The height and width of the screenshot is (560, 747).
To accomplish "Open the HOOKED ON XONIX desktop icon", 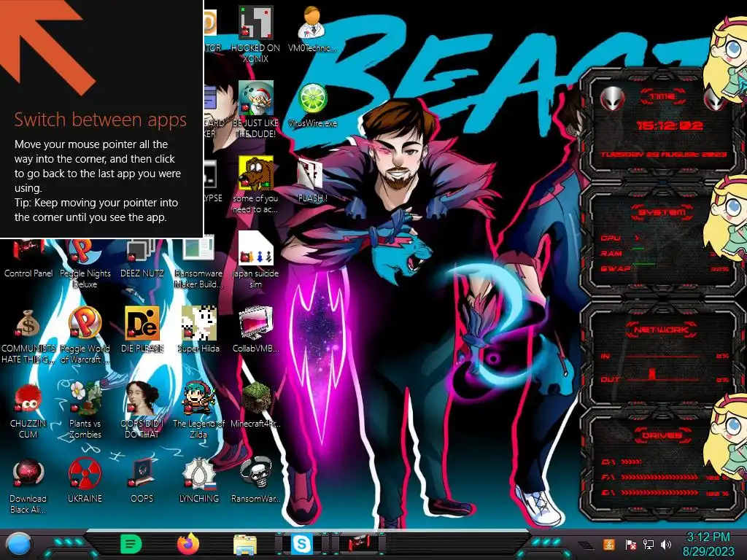I will 255,35.
